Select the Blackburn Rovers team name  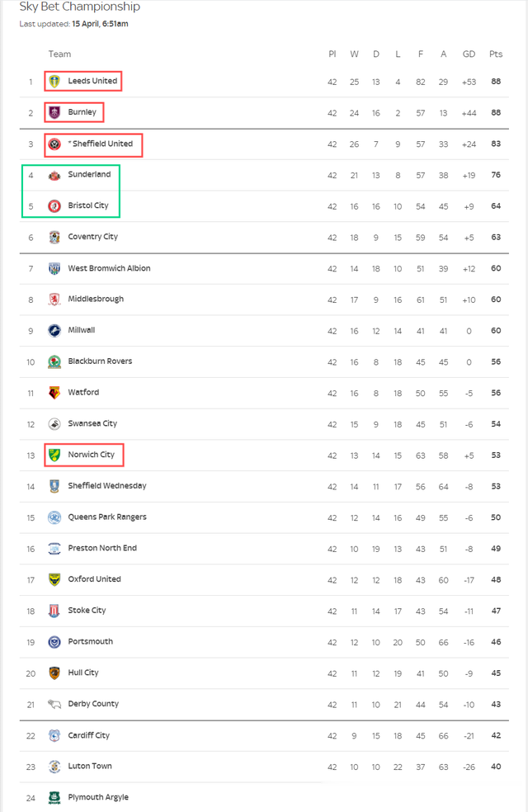pyautogui.click(x=100, y=361)
